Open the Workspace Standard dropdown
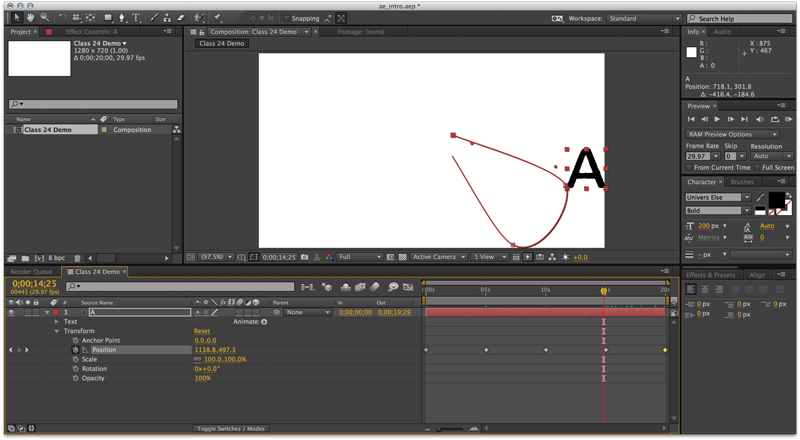The height and width of the screenshot is (440, 800). pyautogui.click(x=644, y=18)
